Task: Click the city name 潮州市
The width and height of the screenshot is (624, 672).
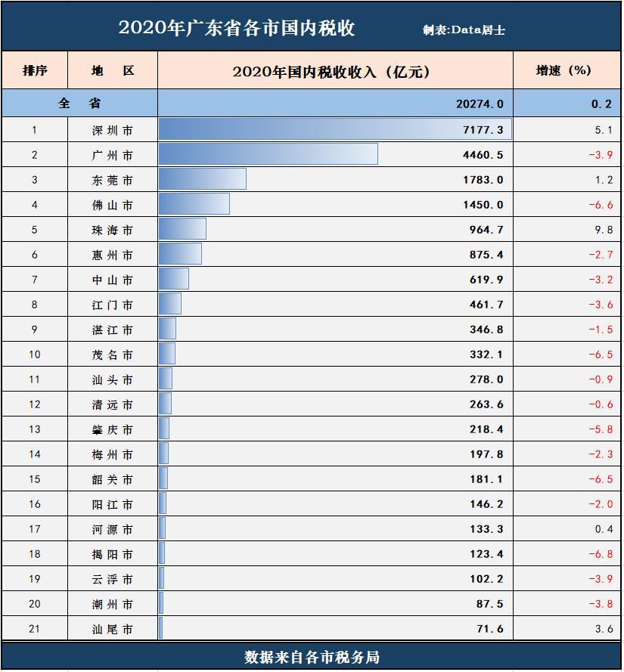Action: click(113, 604)
